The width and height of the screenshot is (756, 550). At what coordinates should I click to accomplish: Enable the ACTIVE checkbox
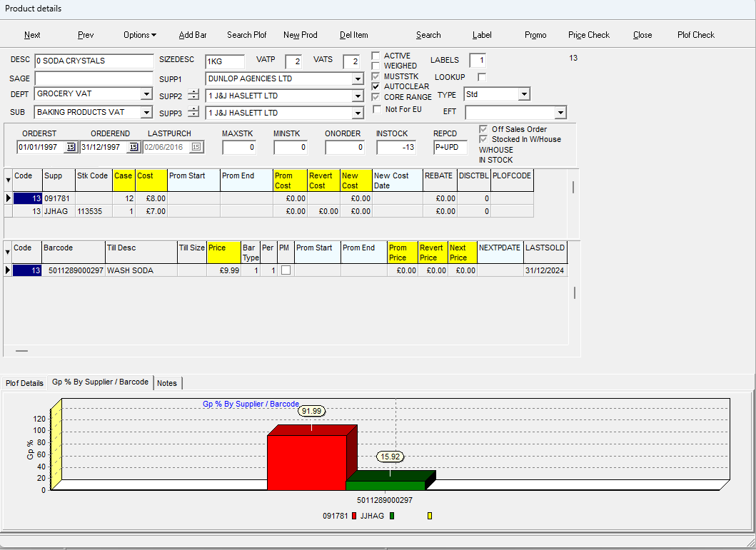click(376, 56)
